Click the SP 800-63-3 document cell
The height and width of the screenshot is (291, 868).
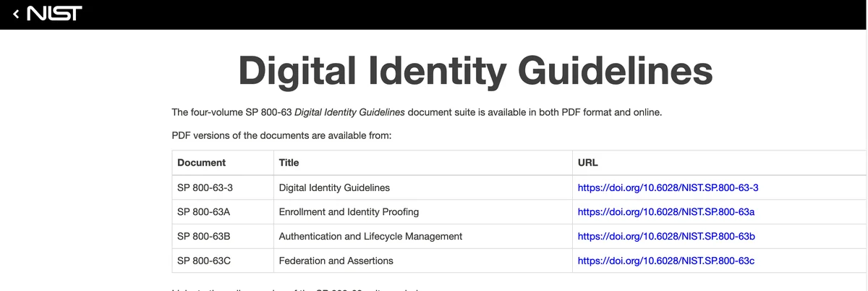point(223,187)
